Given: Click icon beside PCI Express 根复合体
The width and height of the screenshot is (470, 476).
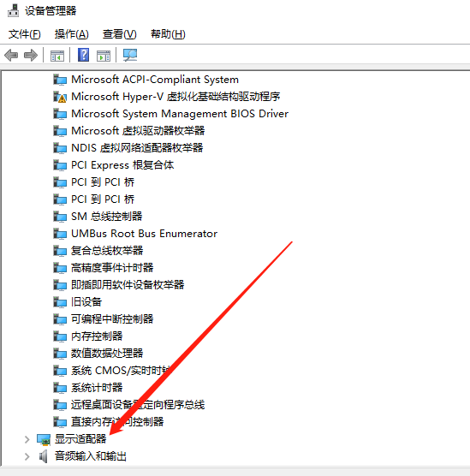Looking at the screenshot, I should pyautogui.click(x=60, y=165).
